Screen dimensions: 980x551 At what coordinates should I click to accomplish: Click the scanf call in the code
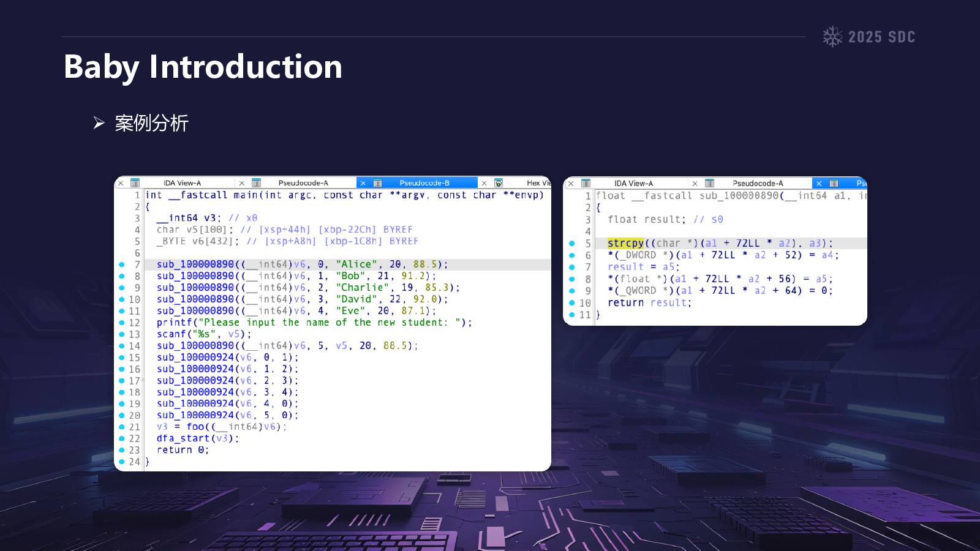(171, 334)
